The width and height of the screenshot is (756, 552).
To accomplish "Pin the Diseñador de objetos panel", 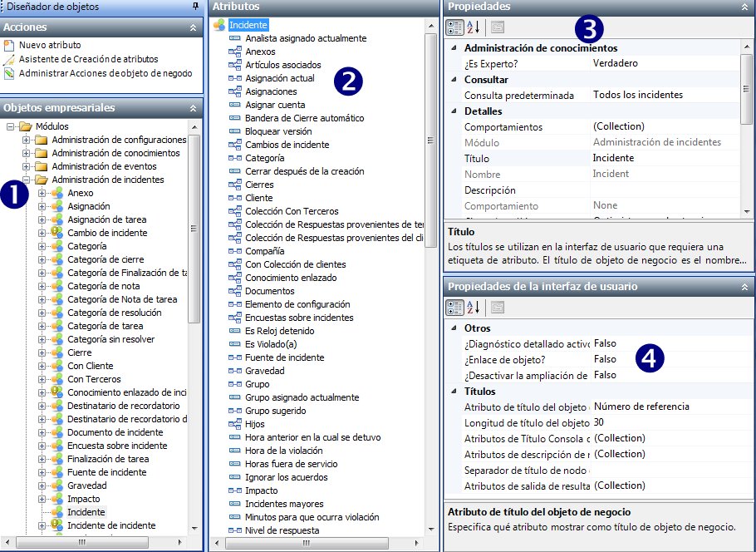I will (195, 7).
